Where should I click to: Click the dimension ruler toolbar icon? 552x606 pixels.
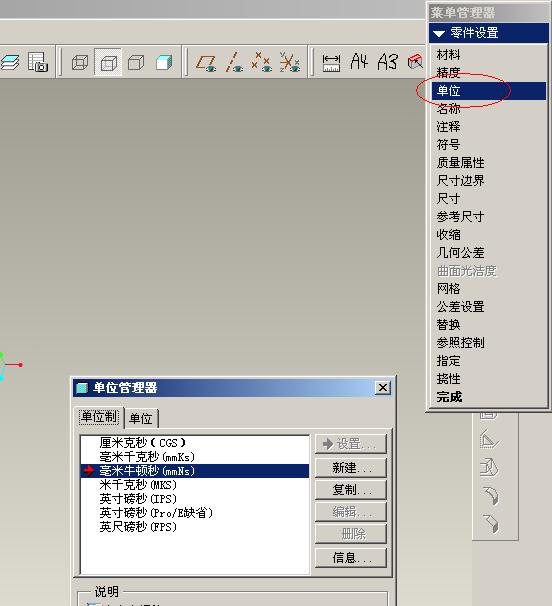click(x=331, y=62)
